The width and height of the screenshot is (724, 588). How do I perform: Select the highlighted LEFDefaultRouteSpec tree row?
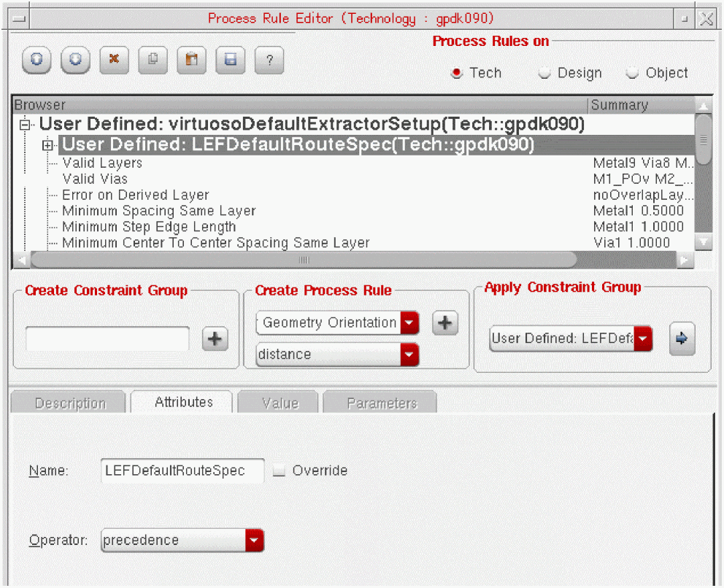(x=376, y=145)
